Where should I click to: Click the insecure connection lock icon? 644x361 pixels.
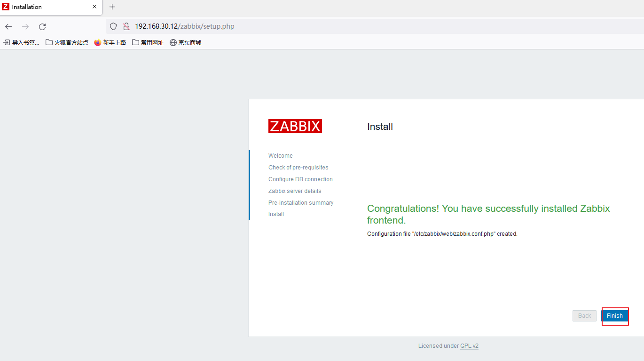coord(126,26)
